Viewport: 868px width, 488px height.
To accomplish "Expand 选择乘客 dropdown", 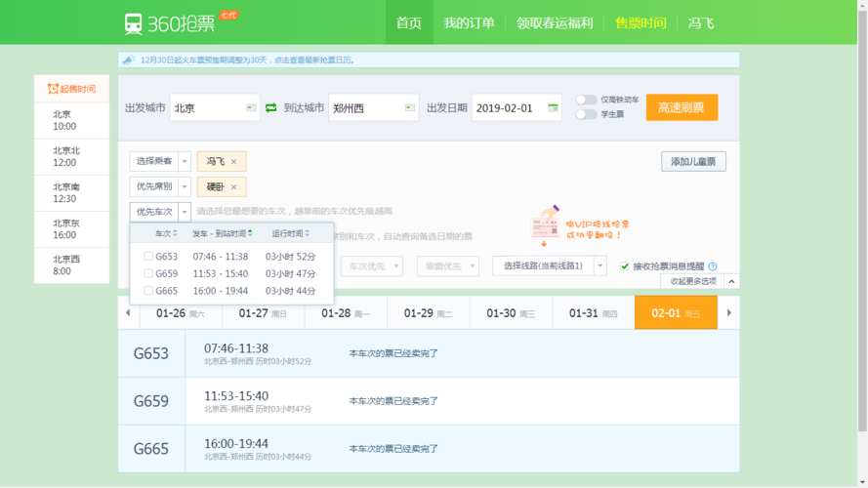I will point(185,161).
